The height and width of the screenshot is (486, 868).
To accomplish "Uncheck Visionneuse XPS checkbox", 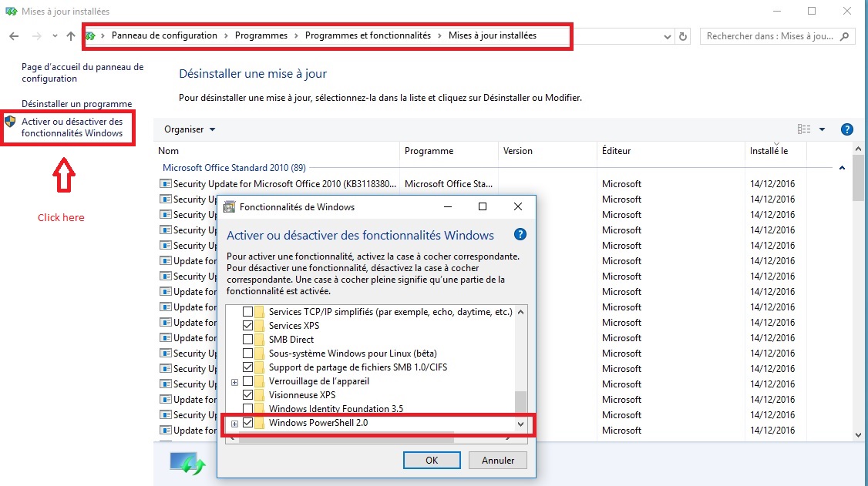I will click(247, 395).
